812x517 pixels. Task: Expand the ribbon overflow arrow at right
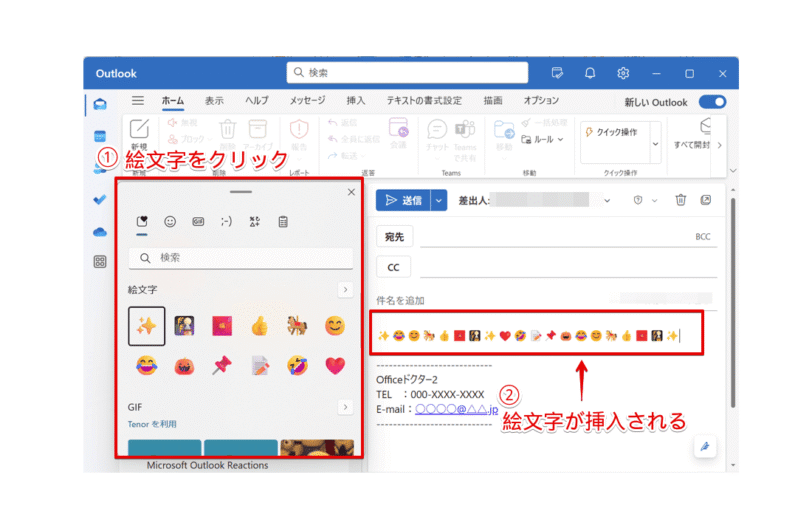[719, 146]
